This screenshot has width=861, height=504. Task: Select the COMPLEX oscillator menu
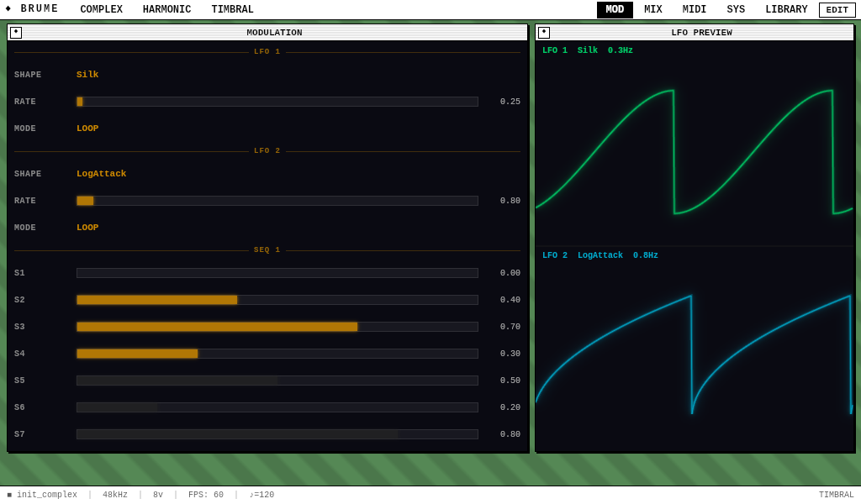tap(101, 10)
